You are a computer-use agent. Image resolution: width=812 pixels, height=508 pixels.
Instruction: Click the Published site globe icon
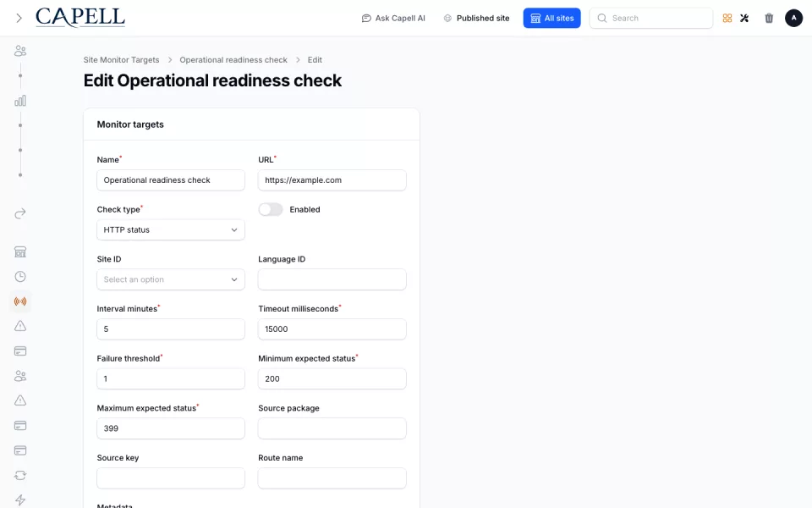pyautogui.click(x=447, y=18)
